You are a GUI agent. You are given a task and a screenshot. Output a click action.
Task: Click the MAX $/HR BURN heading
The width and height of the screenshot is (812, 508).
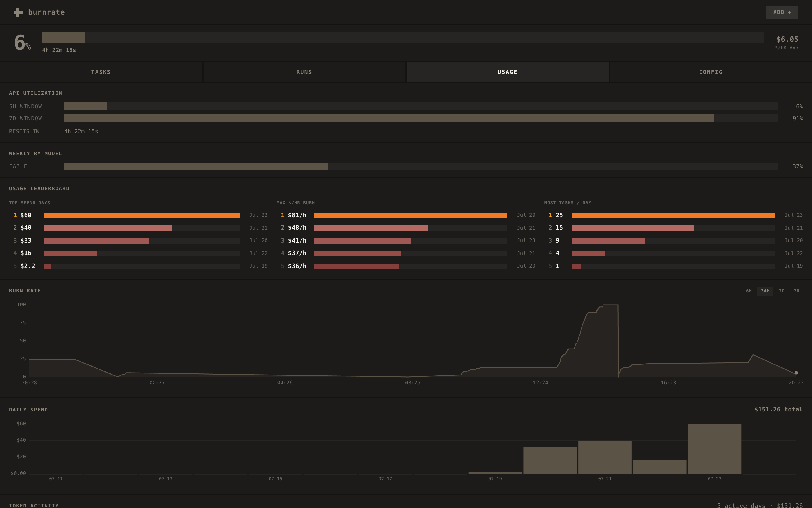tap(295, 203)
